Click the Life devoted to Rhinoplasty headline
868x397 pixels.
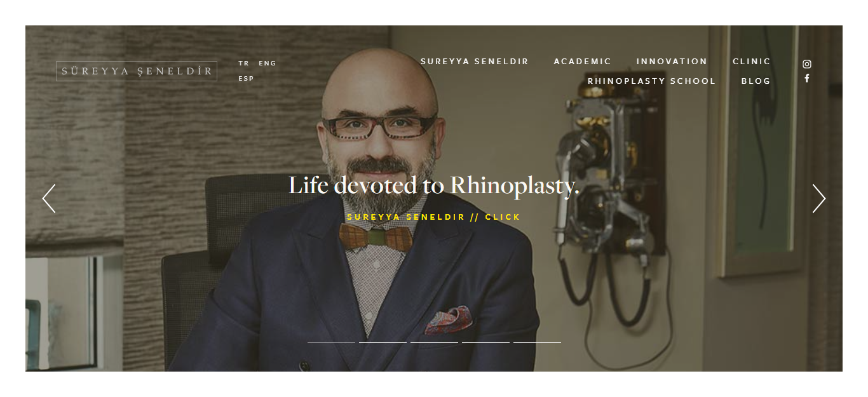(434, 185)
